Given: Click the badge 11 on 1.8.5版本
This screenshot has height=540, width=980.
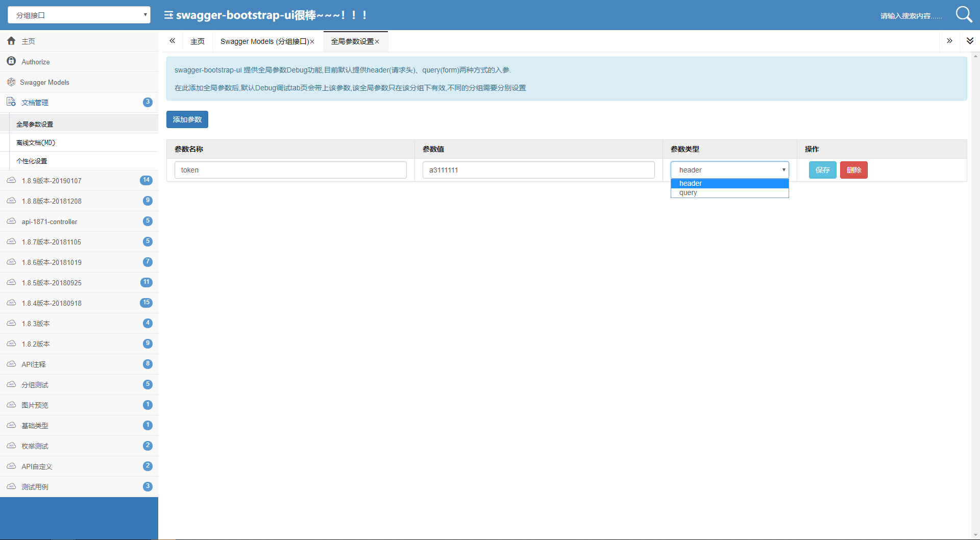Looking at the screenshot, I should [146, 282].
